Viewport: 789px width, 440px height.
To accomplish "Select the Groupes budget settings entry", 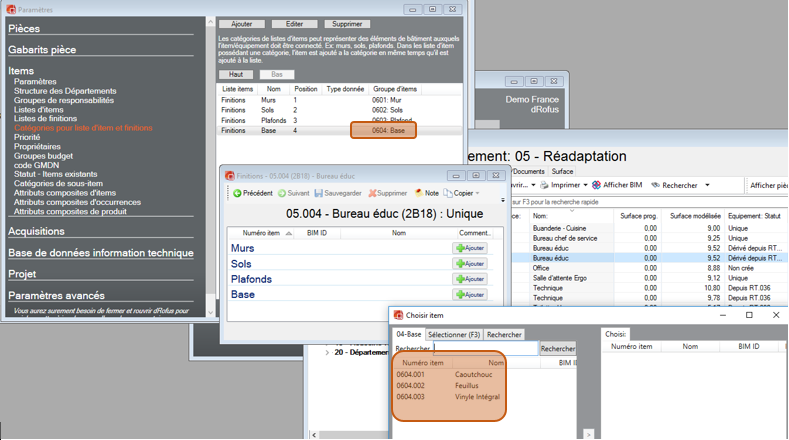I will [42, 156].
